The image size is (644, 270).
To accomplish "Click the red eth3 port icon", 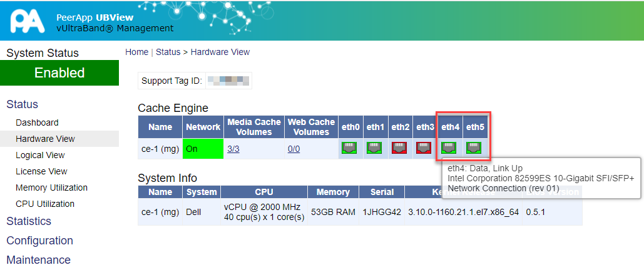I will pyautogui.click(x=425, y=149).
